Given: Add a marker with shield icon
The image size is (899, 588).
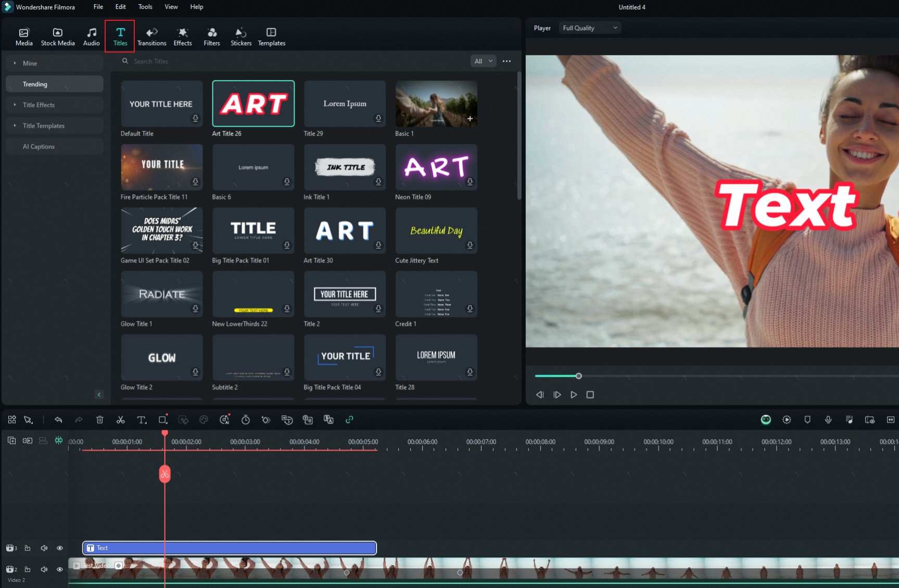Looking at the screenshot, I should pos(807,419).
